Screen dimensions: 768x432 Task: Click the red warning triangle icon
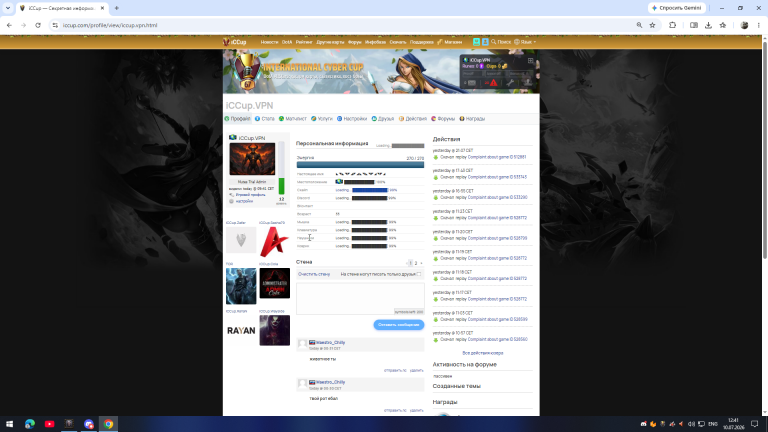(493, 83)
